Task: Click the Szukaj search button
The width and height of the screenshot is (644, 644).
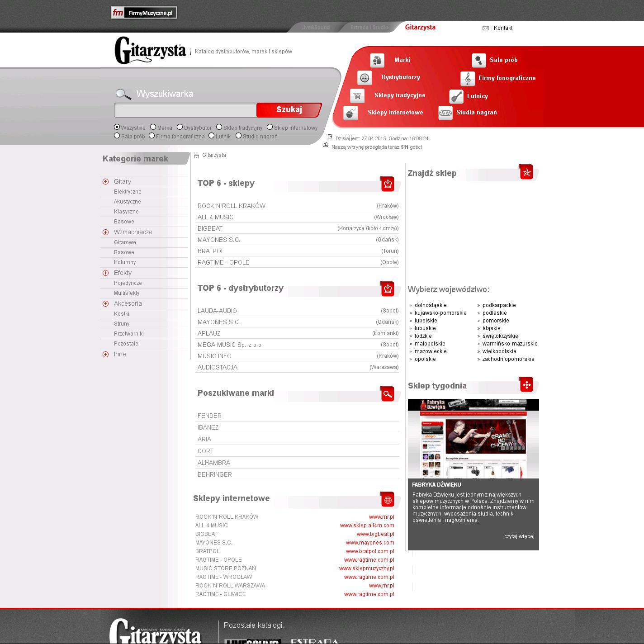Action: coord(289,110)
